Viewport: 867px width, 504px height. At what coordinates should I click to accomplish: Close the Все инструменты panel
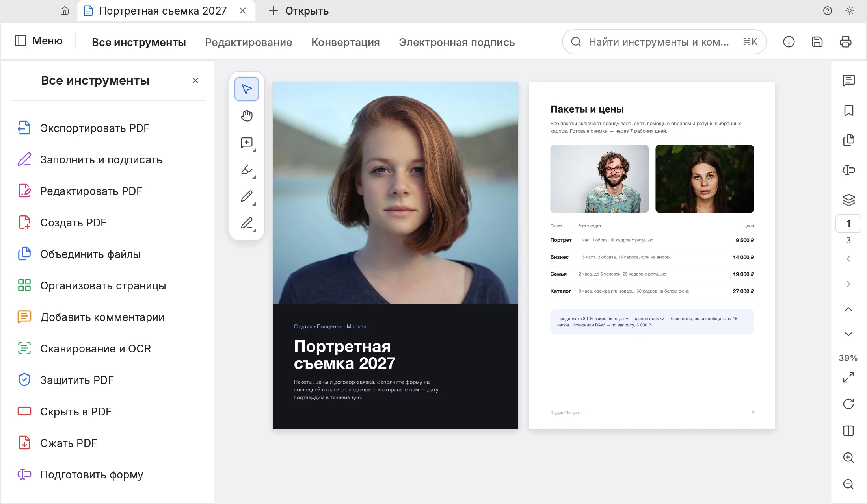pyautogui.click(x=195, y=80)
